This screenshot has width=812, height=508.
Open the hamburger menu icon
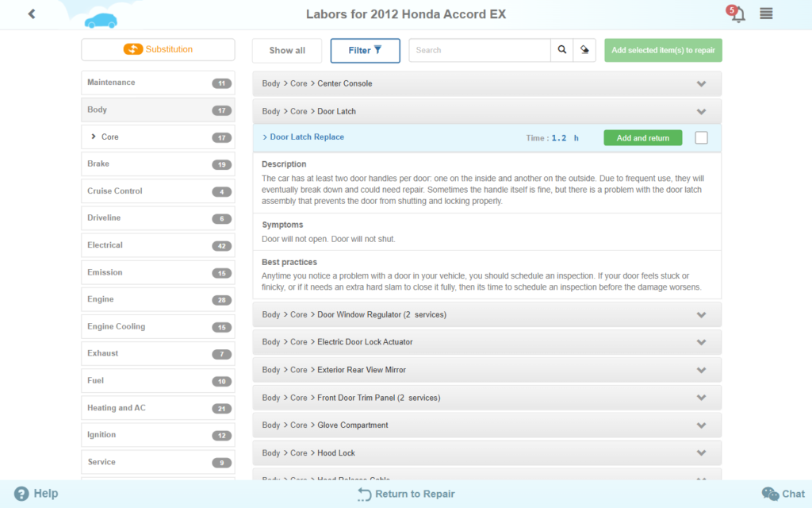(x=766, y=13)
